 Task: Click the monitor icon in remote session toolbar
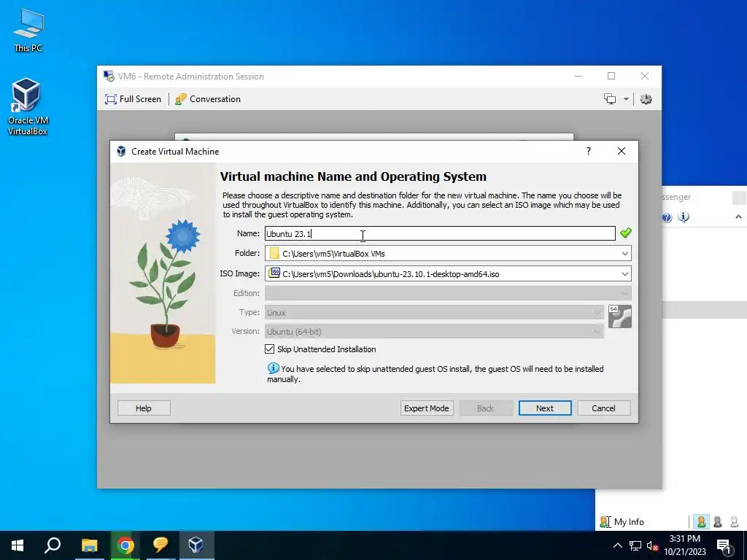(x=610, y=99)
